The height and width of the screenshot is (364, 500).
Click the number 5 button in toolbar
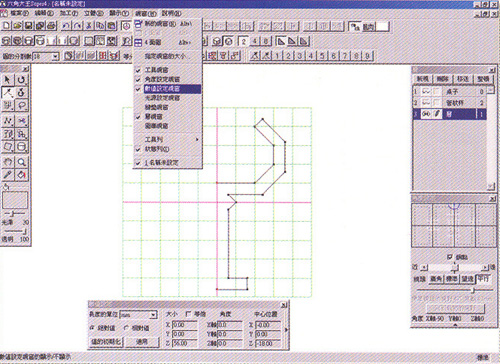pos(322,55)
